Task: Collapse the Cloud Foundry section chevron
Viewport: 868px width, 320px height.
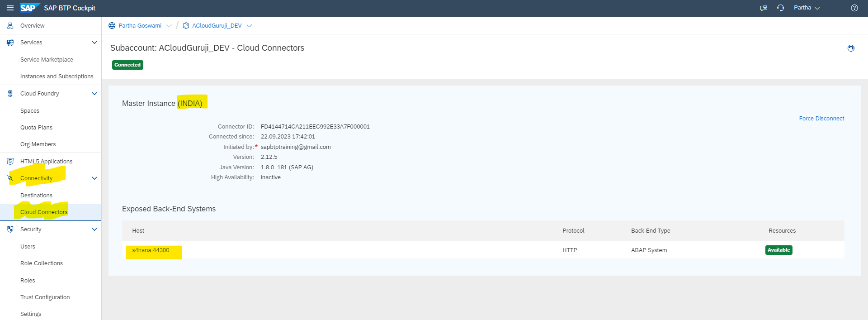Action: click(94, 94)
